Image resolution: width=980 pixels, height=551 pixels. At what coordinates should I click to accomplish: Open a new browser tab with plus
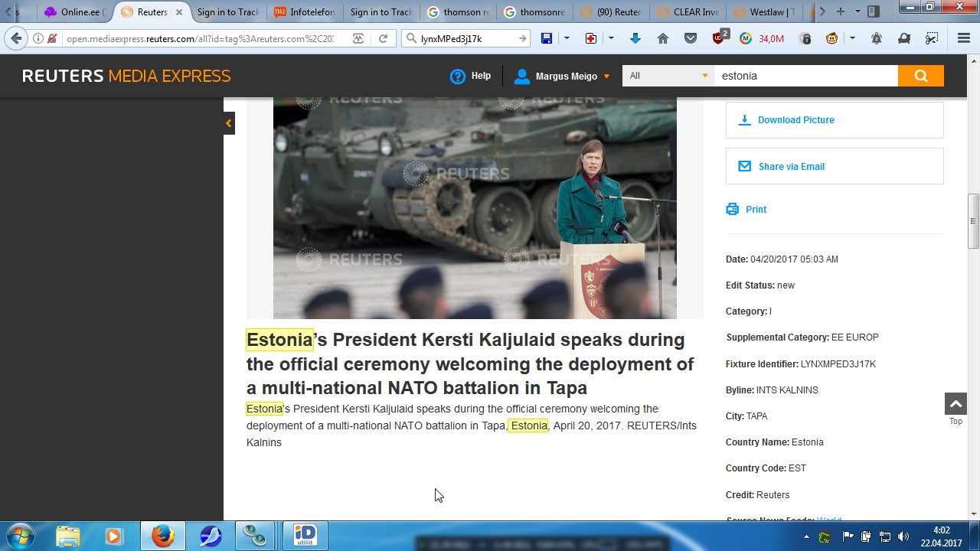point(841,11)
